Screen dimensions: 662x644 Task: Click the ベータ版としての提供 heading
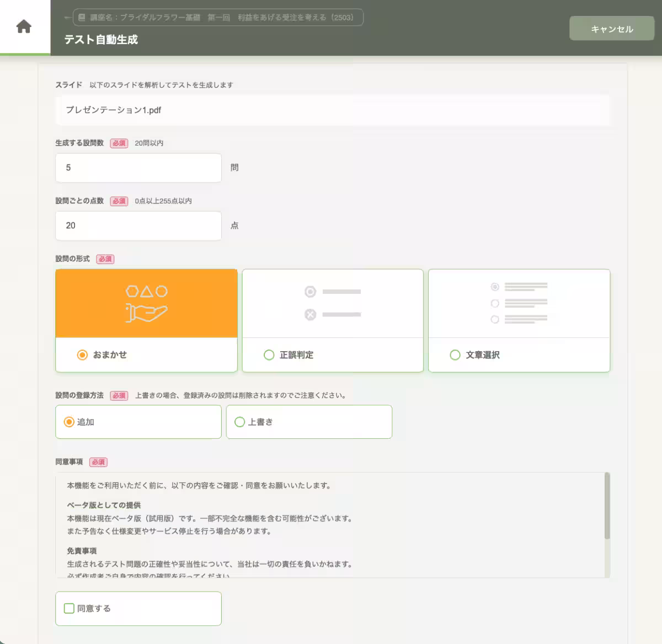coord(104,505)
